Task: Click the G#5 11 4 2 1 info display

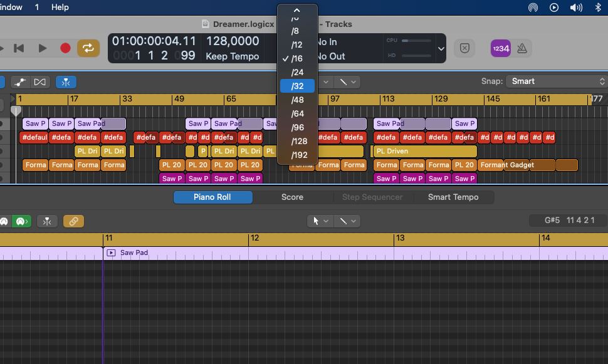Action: (569, 221)
